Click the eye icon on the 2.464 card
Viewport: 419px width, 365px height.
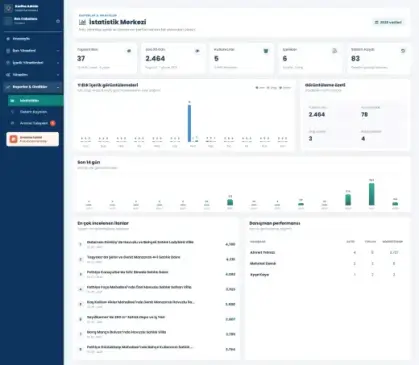tap(197, 51)
